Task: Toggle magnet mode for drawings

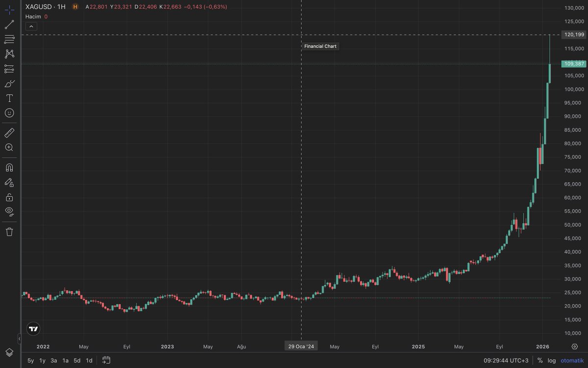Action: pos(9,167)
